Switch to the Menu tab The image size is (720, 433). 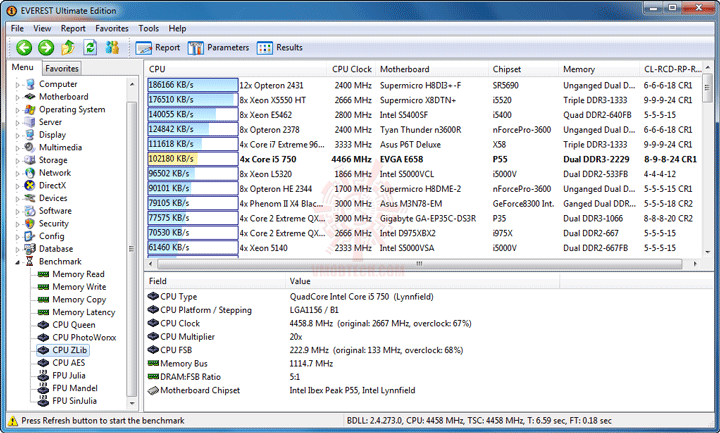click(x=22, y=67)
